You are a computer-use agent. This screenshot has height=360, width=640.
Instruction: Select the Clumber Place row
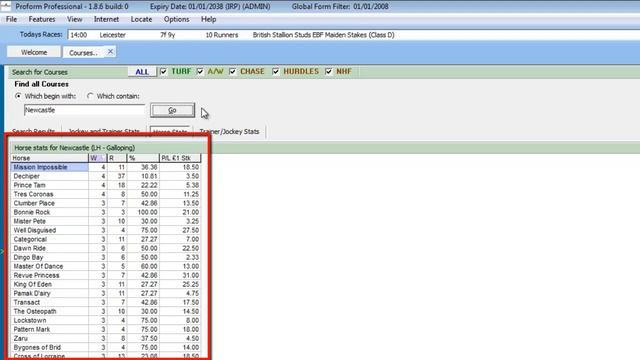pyautogui.click(x=106, y=203)
